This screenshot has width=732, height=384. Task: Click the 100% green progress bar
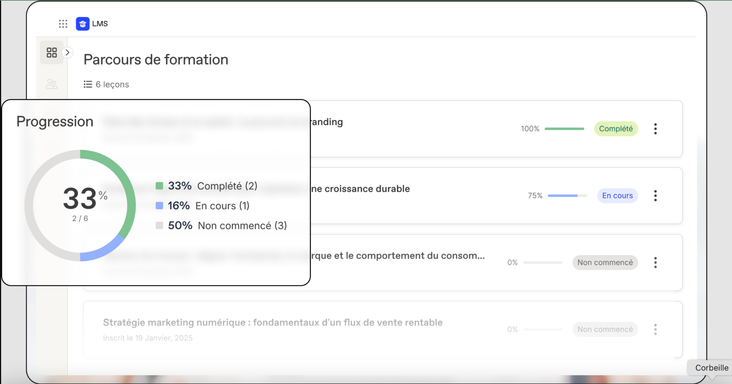click(564, 129)
